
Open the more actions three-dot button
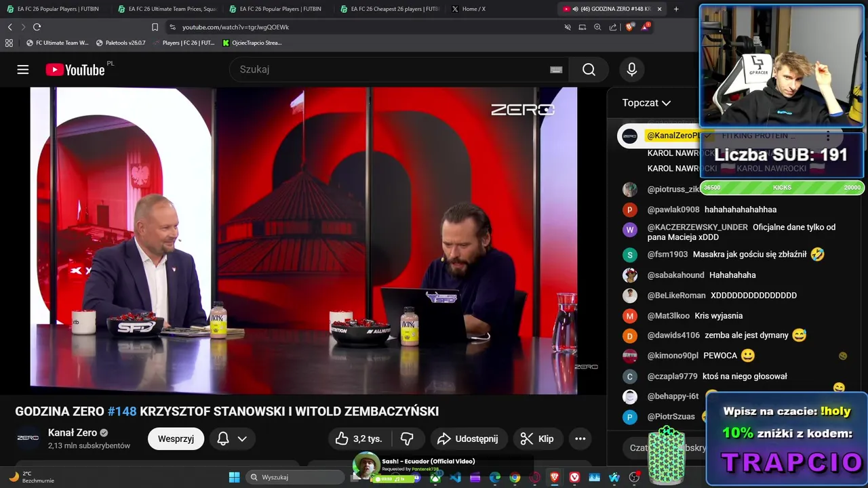coord(580,439)
